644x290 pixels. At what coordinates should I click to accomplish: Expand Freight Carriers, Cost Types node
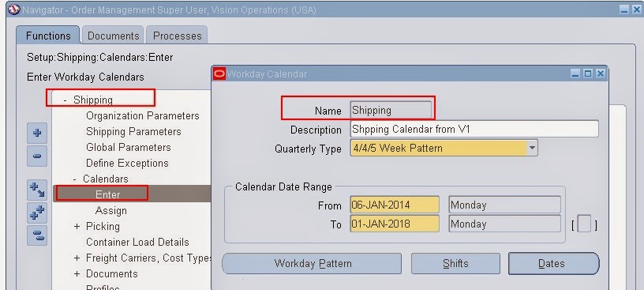(77, 258)
